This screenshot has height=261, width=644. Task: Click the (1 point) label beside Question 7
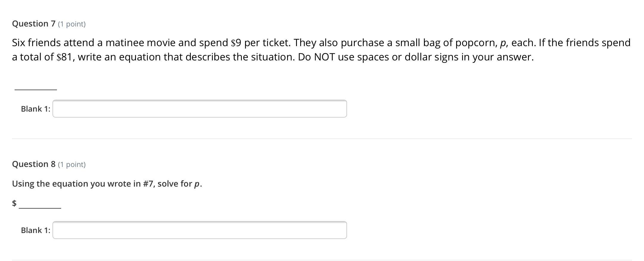72,24
